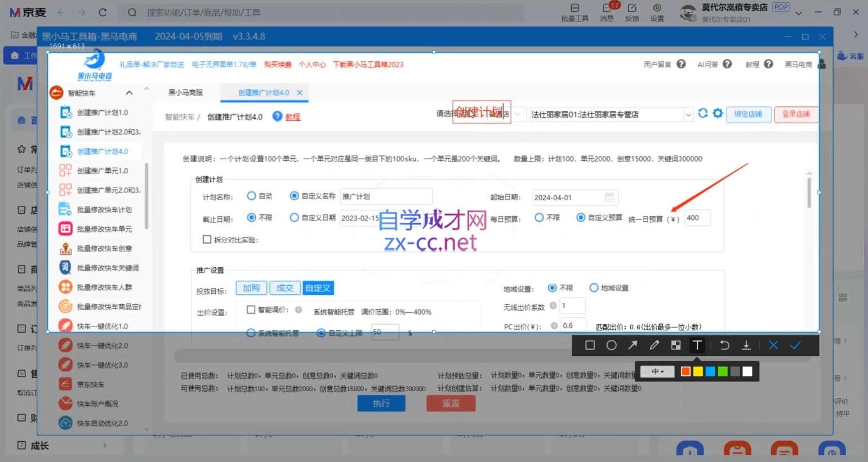Select 不限 daily budget radio button
Screen dimensions: 868x462
tap(539, 217)
